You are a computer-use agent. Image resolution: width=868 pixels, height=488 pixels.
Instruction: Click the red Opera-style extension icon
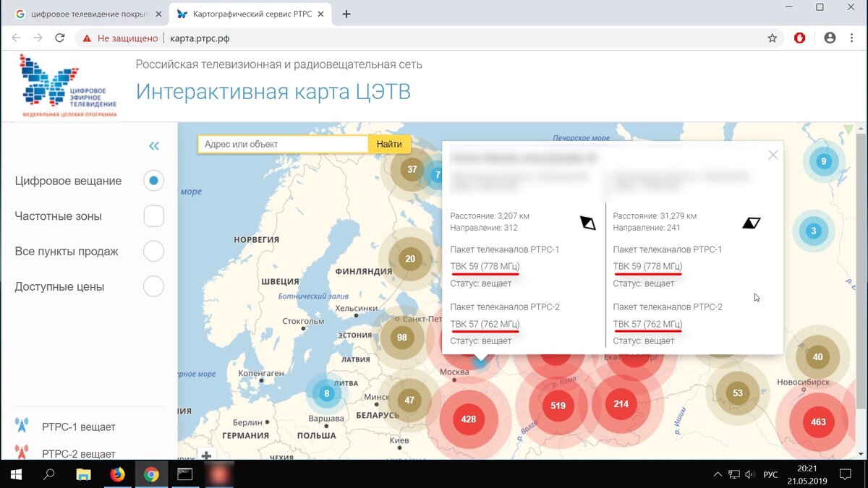pos(799,38)
